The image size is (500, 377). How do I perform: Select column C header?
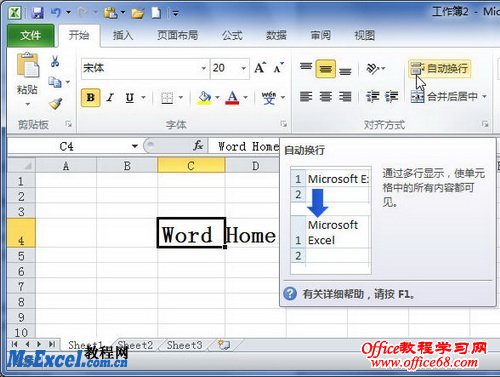click(191, 165)
